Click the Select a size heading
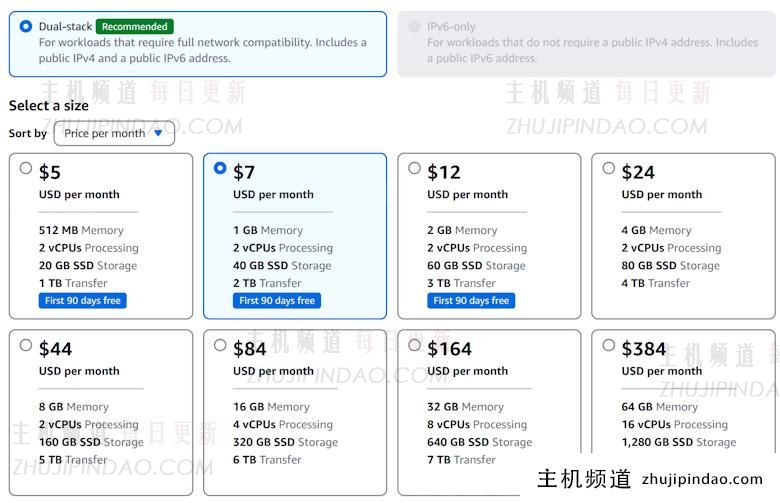 tap(49, 105)
